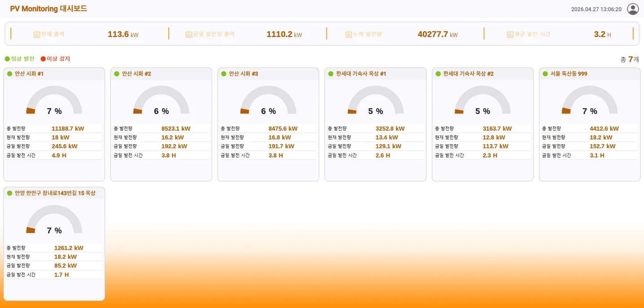Viewport: 644px width, 308px height.
Task: Click the PV Monitoring 대시보드 title
Action: point(48,9)
